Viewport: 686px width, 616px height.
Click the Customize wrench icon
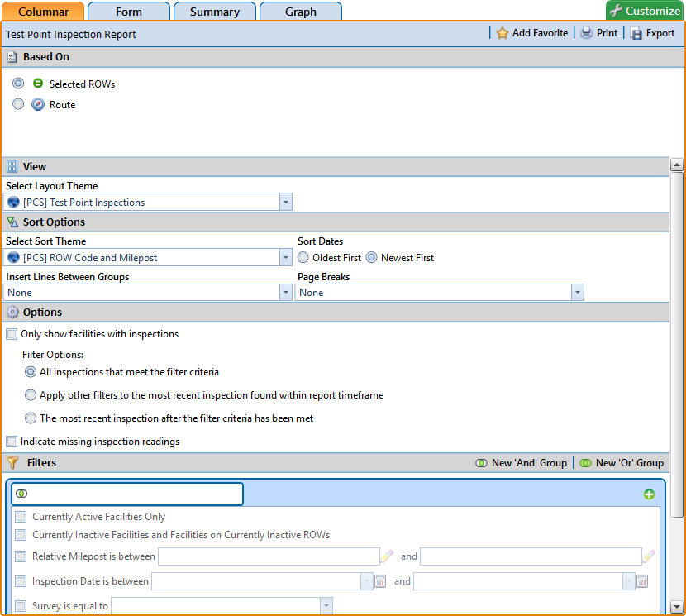click(617, 11)
